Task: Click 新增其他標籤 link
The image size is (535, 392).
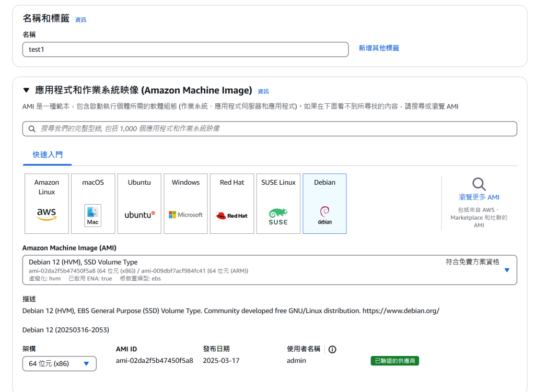Action: point(379,48)
